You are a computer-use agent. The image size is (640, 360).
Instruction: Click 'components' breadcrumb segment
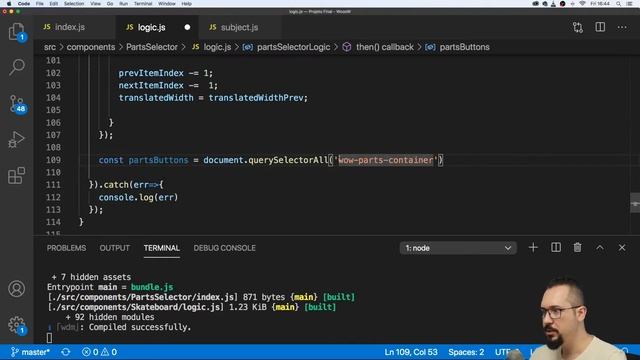point(91,47)
